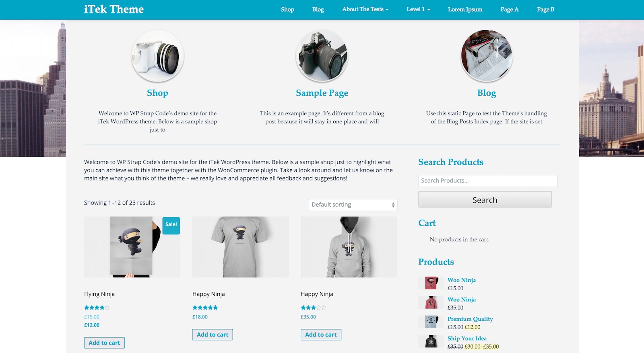This screenshot has width=644, height=353.
Task: Add Happy Ninja t-shirt to cart
Action: (x=213, y=335)
